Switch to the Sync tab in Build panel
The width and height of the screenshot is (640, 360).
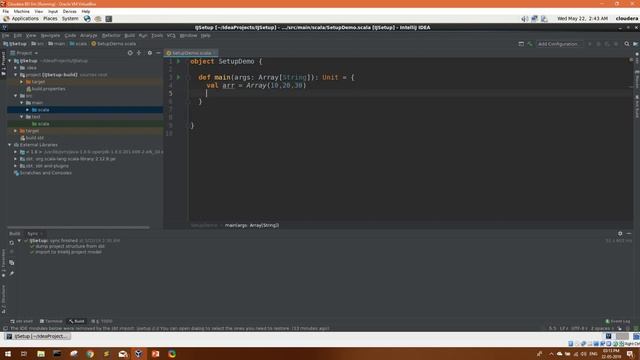coord(33,233)
